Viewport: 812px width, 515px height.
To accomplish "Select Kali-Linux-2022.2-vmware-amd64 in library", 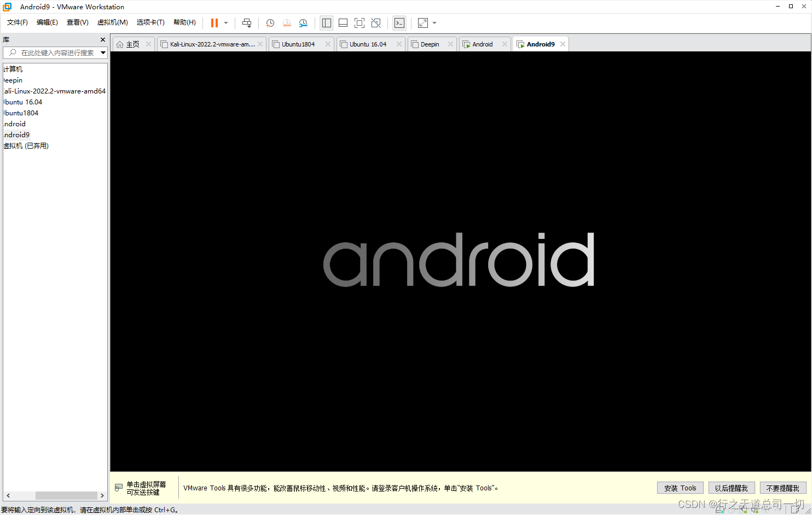I will pyautogui.click(x=55, y=91).
